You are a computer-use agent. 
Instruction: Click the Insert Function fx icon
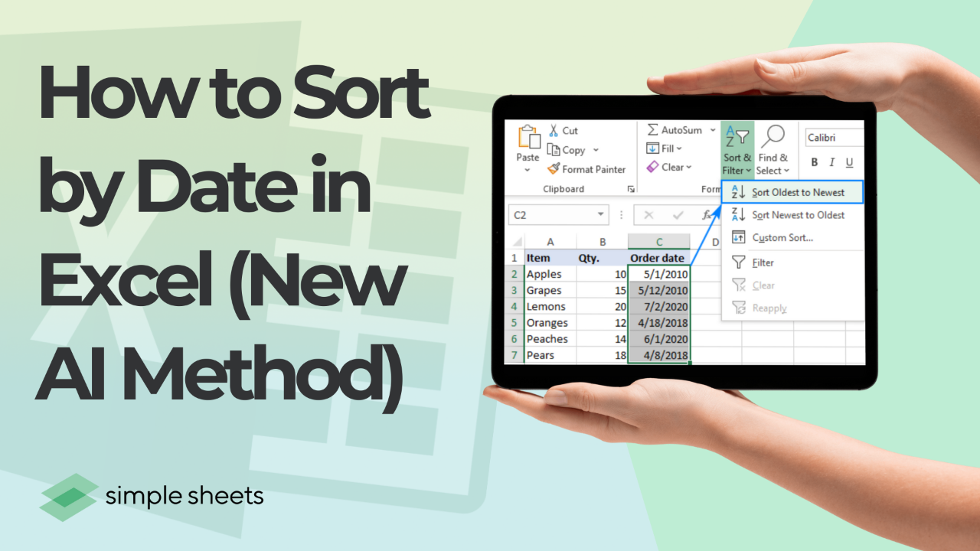[x=707, y=215]
